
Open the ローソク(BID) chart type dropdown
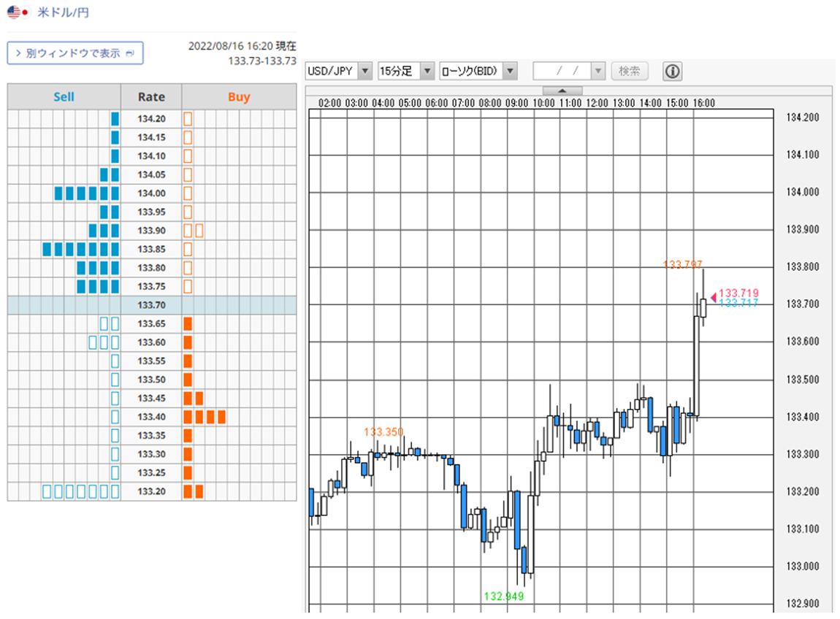coord(478,71)
